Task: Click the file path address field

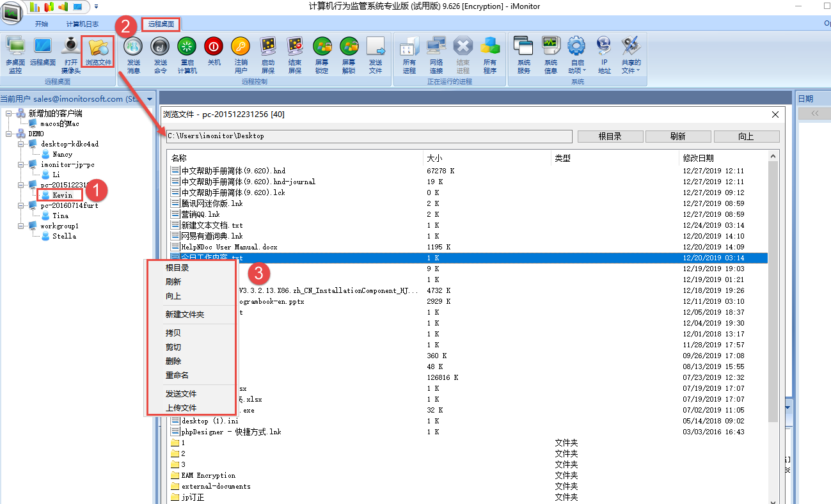Action: (368, 136)
